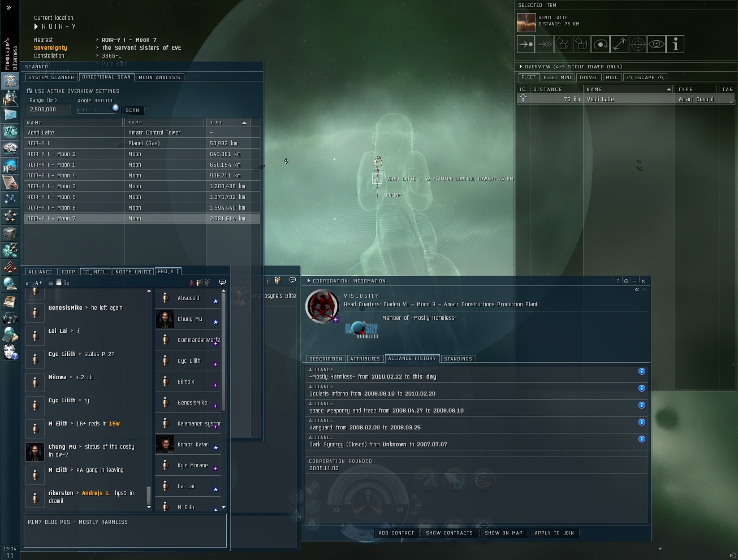Click the Apply to Join button

click(554, 533)
